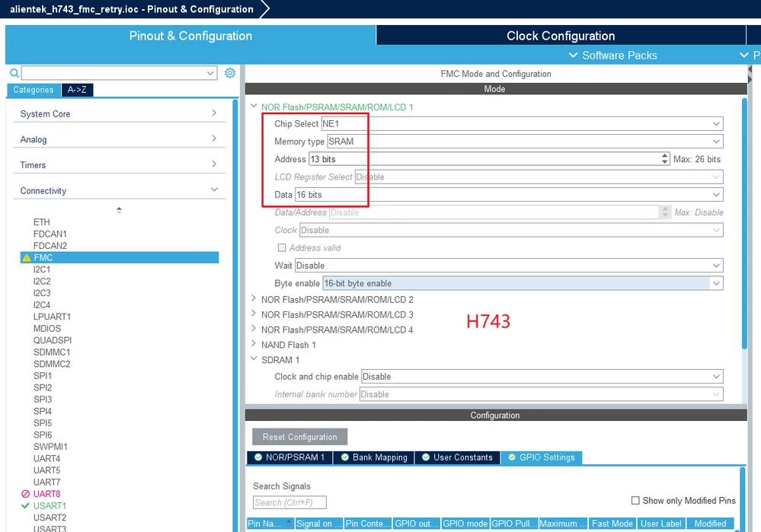This screenshot has width=761, height=532.
Task: Click the USART1 green checkmark icon
Action: (x=26, y=506)
